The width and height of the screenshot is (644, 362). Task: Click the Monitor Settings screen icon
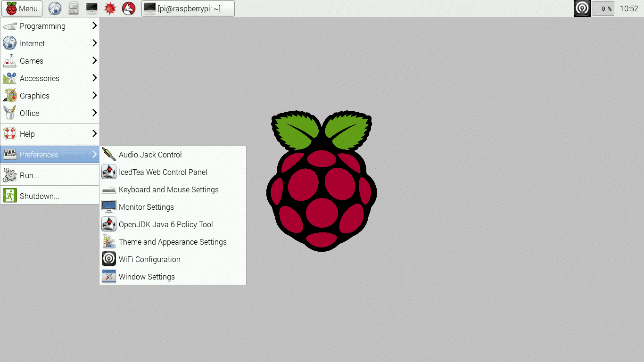[109, 207]
